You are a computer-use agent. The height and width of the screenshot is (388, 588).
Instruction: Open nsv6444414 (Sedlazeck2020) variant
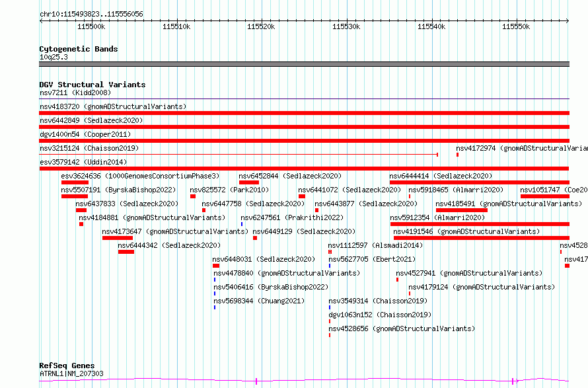441,176
